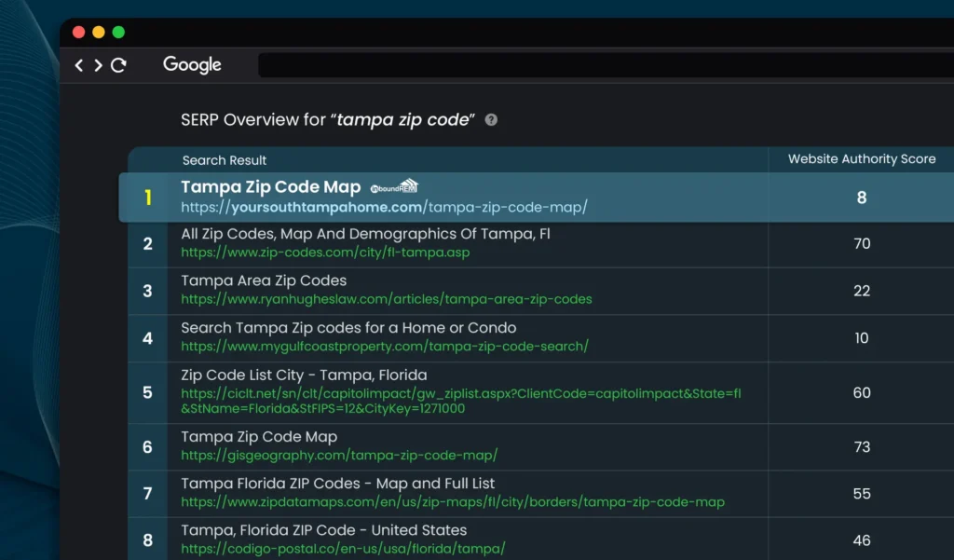The height and width of the screenshot is (560, 954).
Task: Click 'Tampa, Florida ZIP Code - United States'
Action: [323, 530]
